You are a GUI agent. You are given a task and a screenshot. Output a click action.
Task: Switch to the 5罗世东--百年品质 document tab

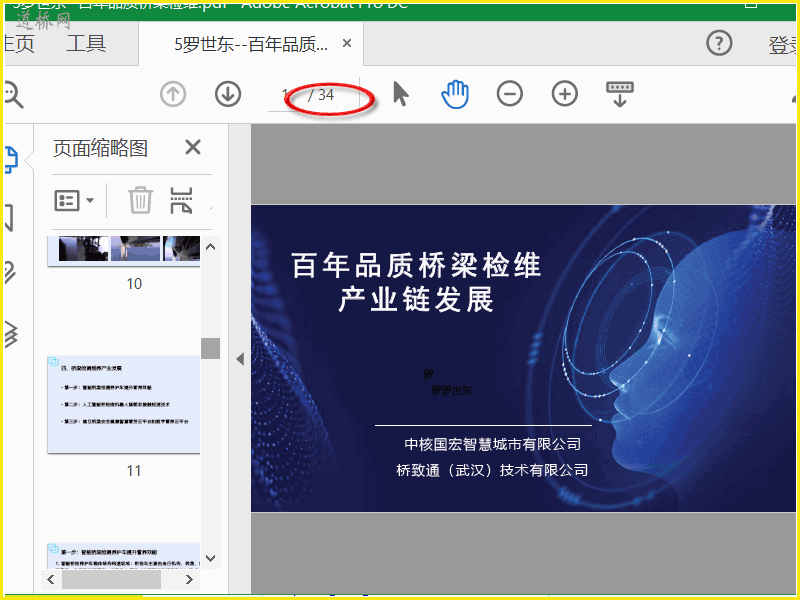click(x=251, y=44)
